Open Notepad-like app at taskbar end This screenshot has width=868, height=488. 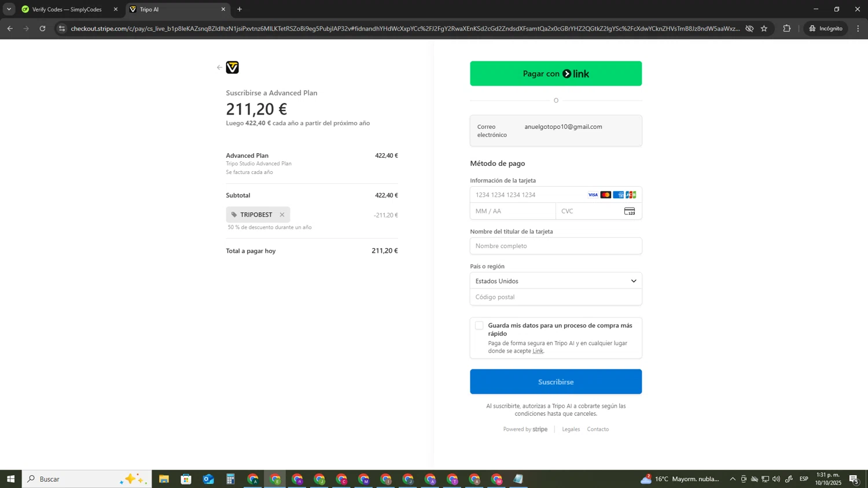pos(518,479)
